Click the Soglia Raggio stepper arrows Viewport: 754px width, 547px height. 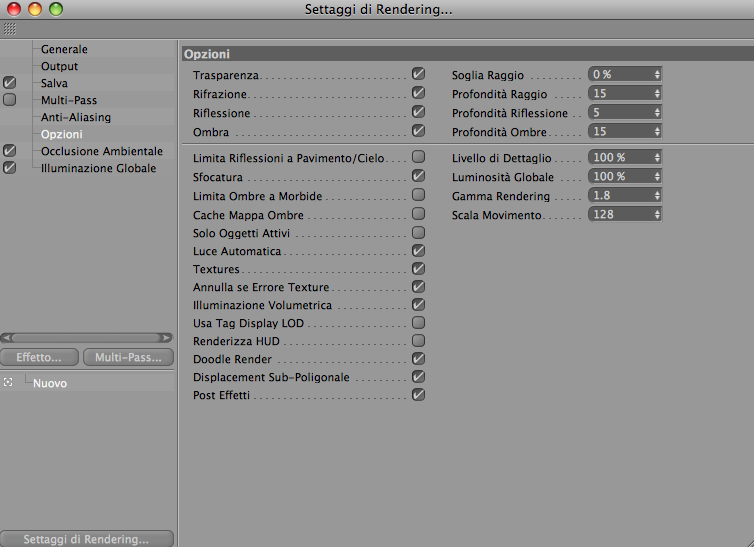pyautogui.click(x=657, y=75)
